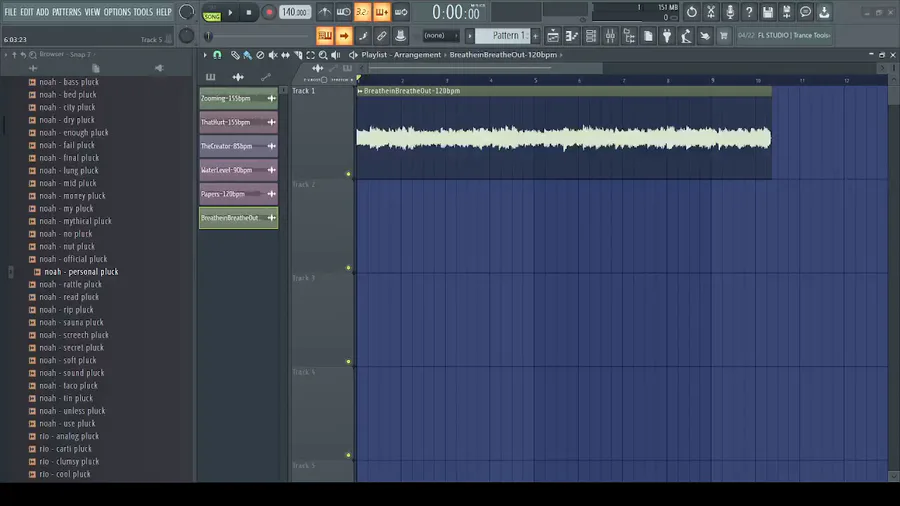Toggle auto-scrolling arrow button

point(343,36)
